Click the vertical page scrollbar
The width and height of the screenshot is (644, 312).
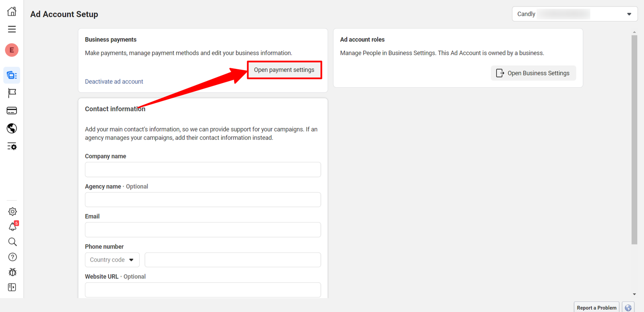pos(634,139)
